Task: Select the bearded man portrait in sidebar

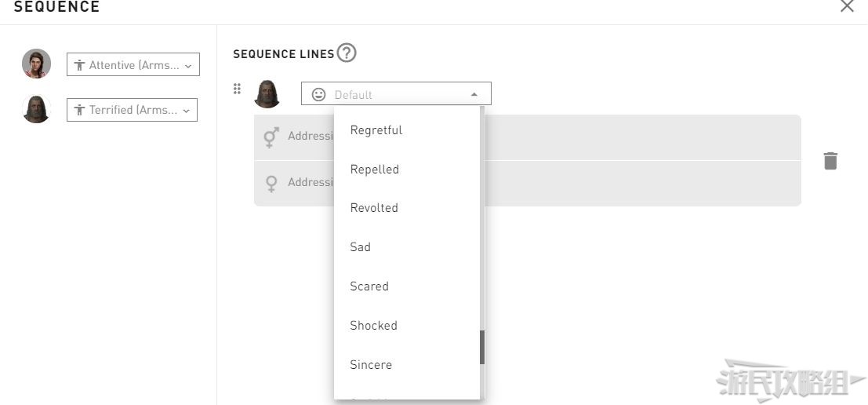Action: (37, 109)
